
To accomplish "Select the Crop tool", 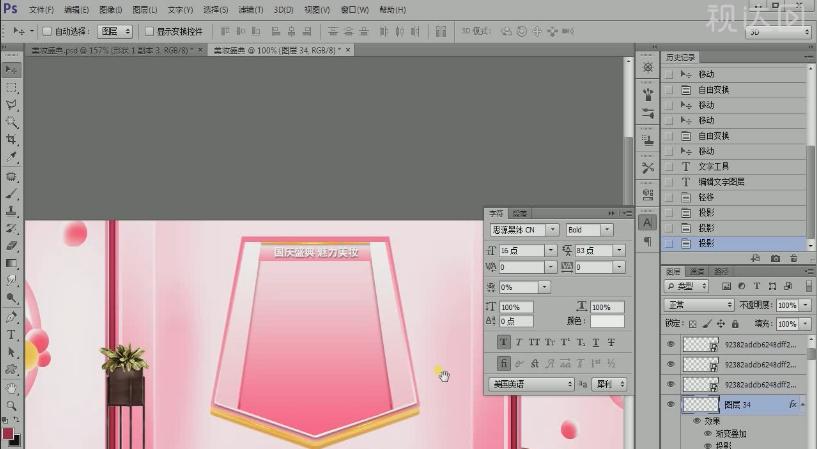I will click(x=11, y=139).
